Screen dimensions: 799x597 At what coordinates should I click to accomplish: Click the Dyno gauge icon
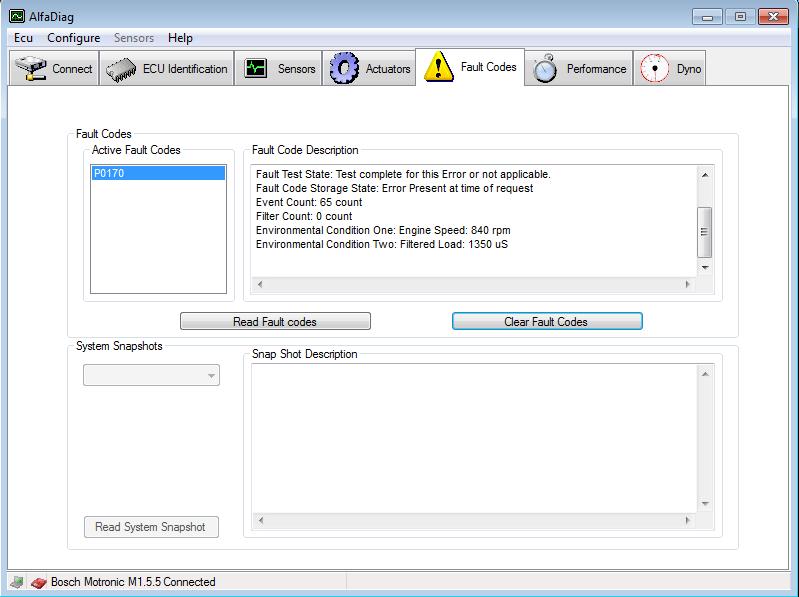(x=654, y=68)
